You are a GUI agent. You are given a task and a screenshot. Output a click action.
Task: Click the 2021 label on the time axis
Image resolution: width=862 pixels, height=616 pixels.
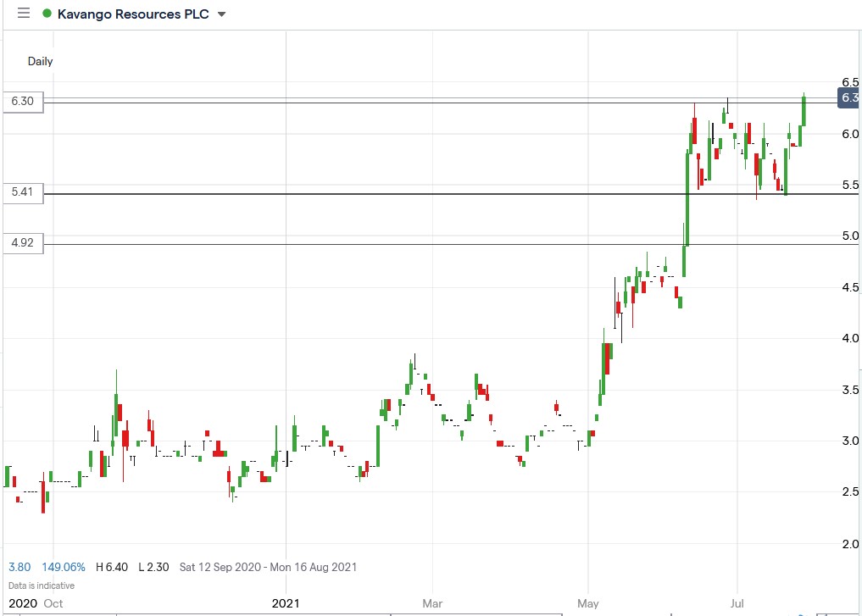[x=286, y=603]
